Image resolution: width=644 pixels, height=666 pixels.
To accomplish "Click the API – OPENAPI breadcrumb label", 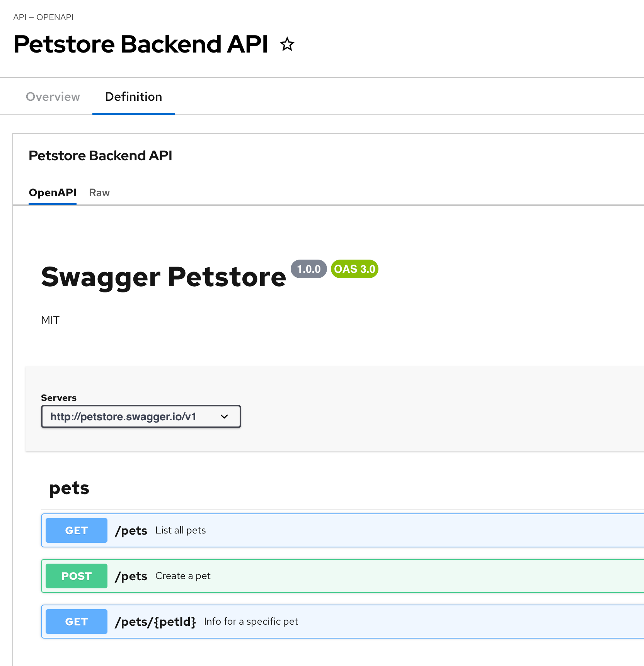I will (x=43, y=17).
